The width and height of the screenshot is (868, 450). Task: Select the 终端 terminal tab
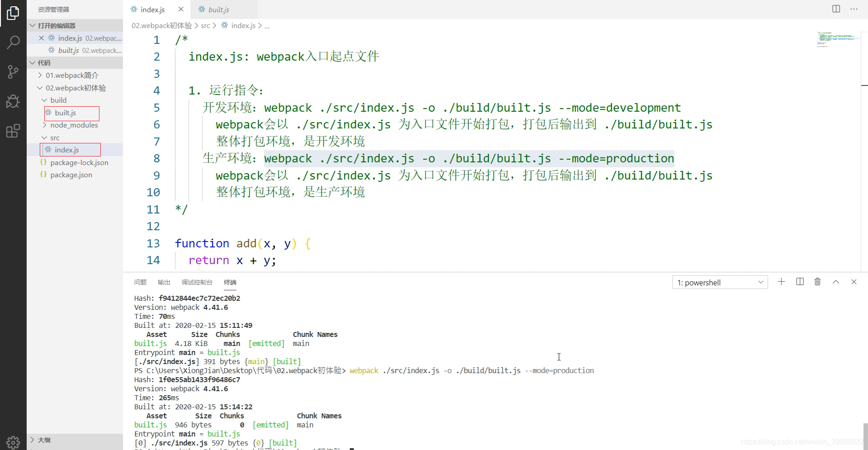230,282
